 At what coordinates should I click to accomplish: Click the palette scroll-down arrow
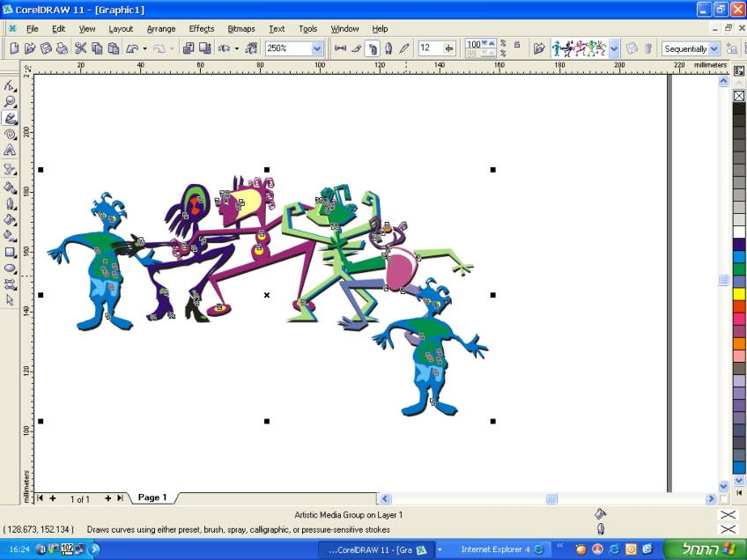click(x=739, y=481)
